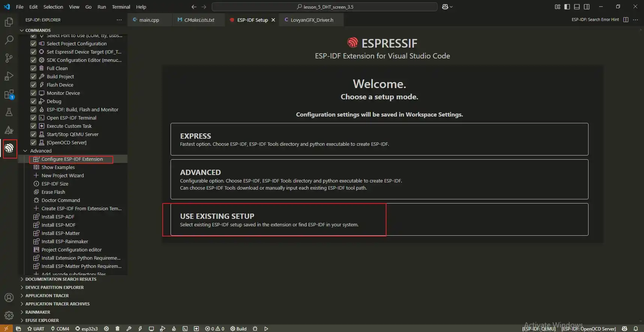
Task: Toggle the Flash Device checkbox
Action: point(33,85)
